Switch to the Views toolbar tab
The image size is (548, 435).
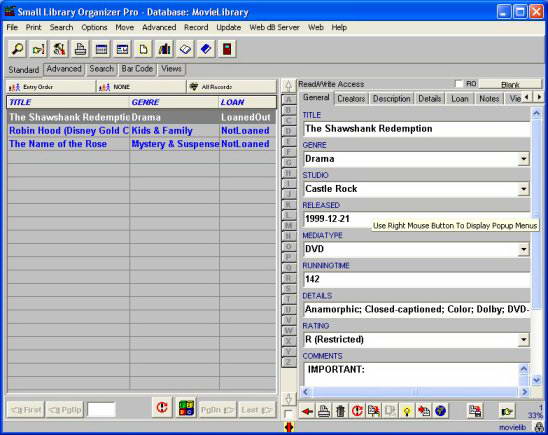click(171, 69)
